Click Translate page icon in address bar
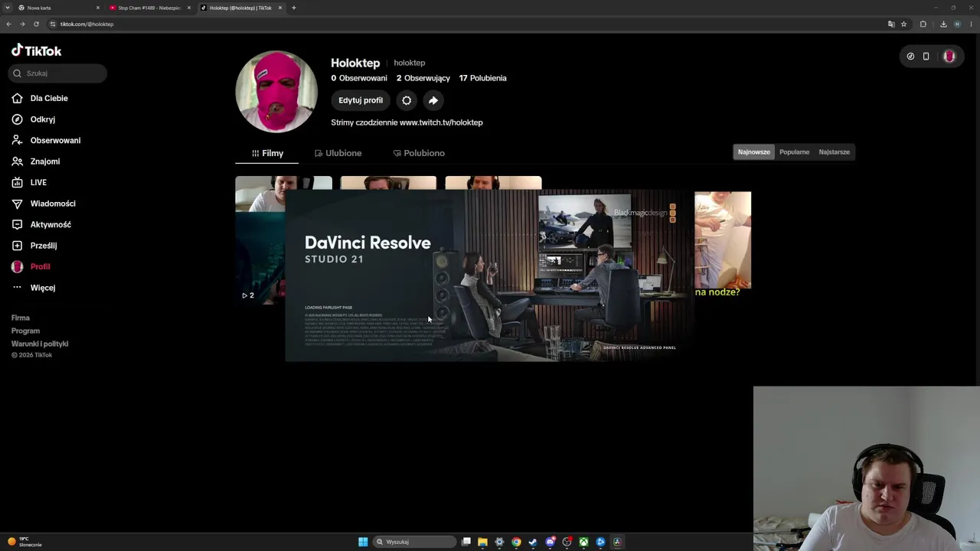The image size is (980, 551). [891, 24]
